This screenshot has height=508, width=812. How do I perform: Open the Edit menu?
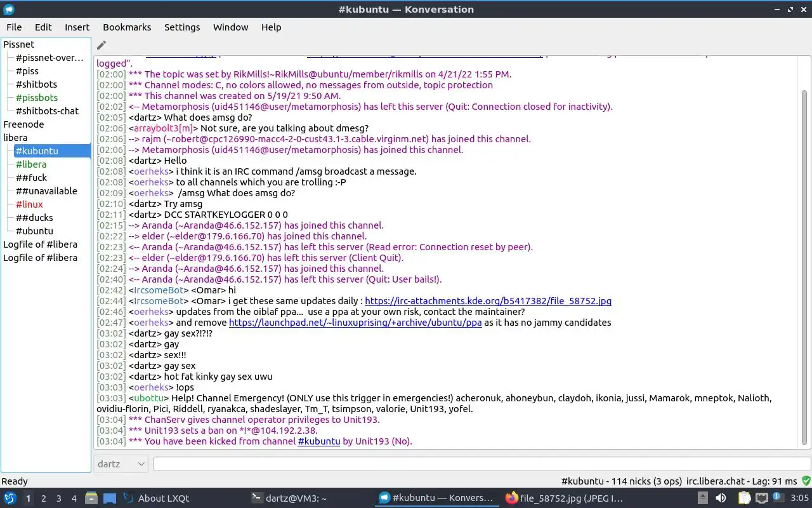pos(43,27)
